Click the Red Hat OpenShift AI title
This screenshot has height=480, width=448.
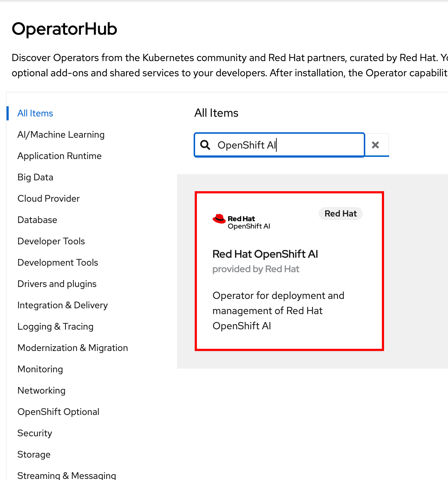[x=265, y=254]
